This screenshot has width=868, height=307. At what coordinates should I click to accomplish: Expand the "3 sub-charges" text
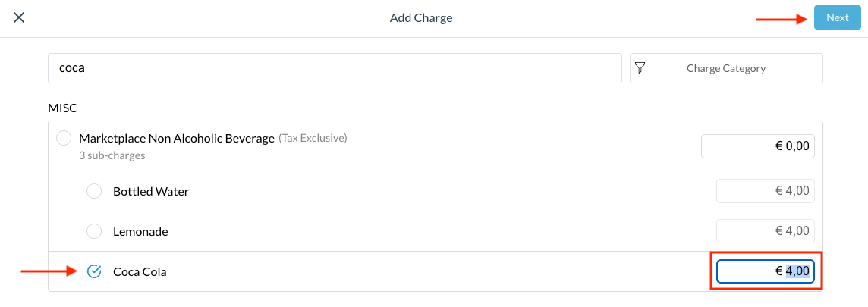pos(112,155)
